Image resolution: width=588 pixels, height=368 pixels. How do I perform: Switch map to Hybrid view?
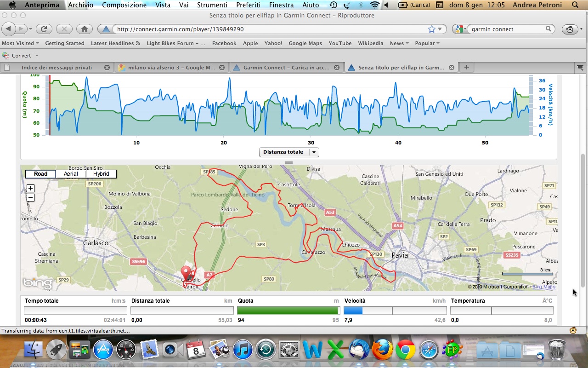[101, 174]
